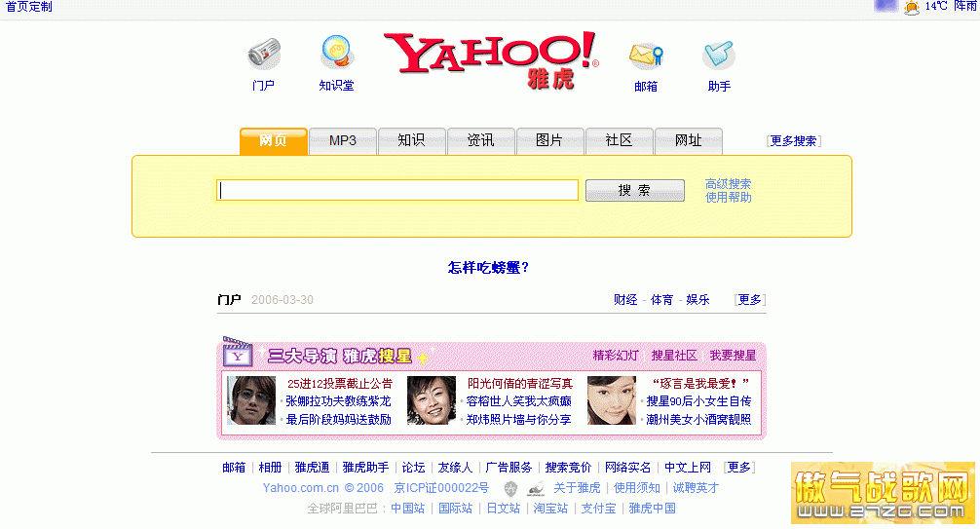Open 张娜拉功夫教练紫龙 link

(x=338, y=401)
